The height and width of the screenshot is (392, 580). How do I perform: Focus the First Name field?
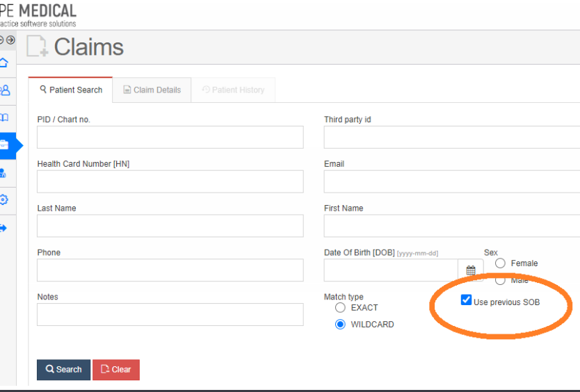click(x=452, y=226)
